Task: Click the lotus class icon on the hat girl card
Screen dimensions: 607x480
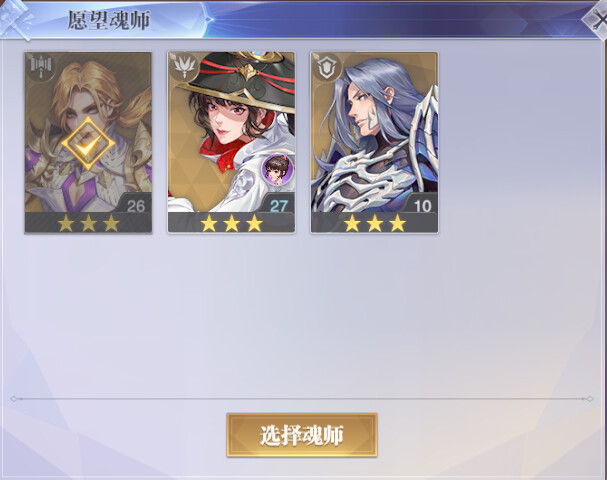Action: (x=185, y=66)
